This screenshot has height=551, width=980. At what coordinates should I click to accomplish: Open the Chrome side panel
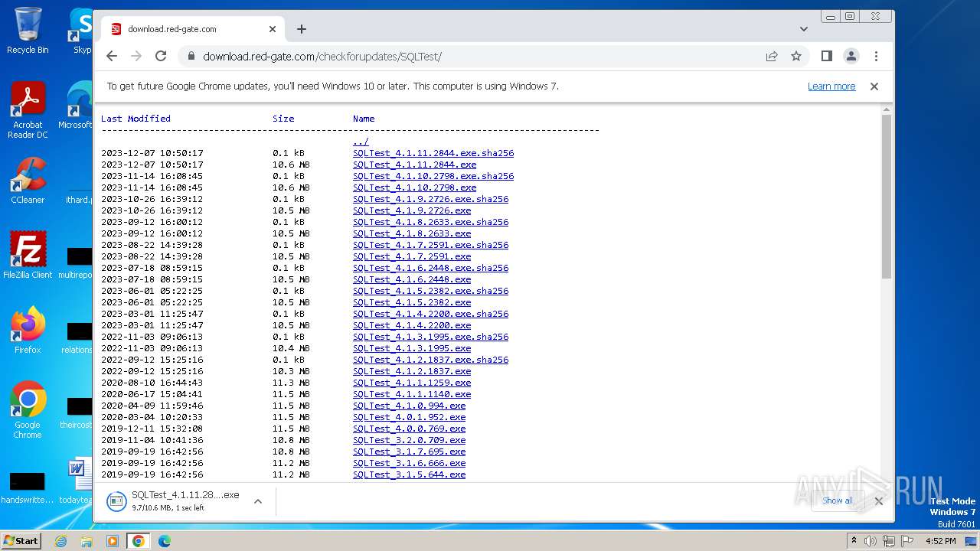pyautogui.click(x=827, y=56)
